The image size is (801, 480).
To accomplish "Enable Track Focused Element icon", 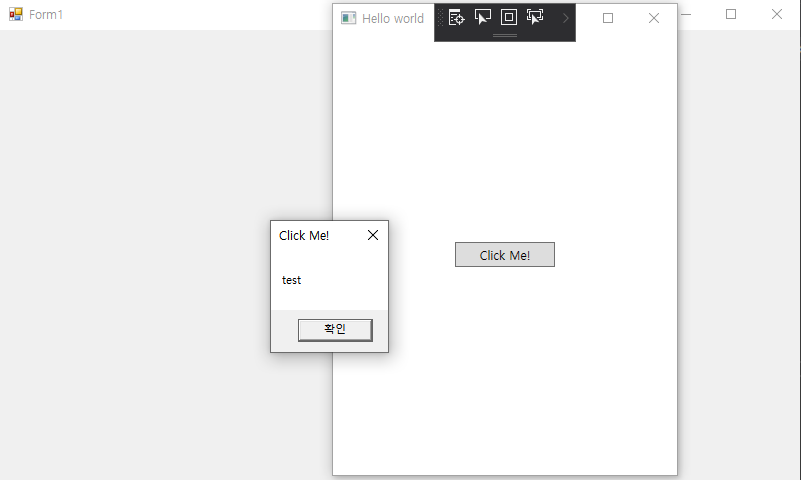I will [x=535, y=17].
